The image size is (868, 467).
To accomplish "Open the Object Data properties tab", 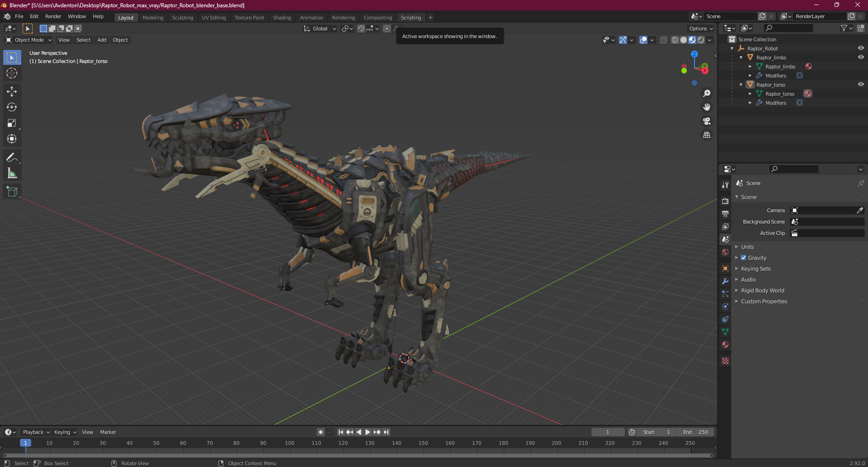I will pyautogui.click(x=725, y=332).
